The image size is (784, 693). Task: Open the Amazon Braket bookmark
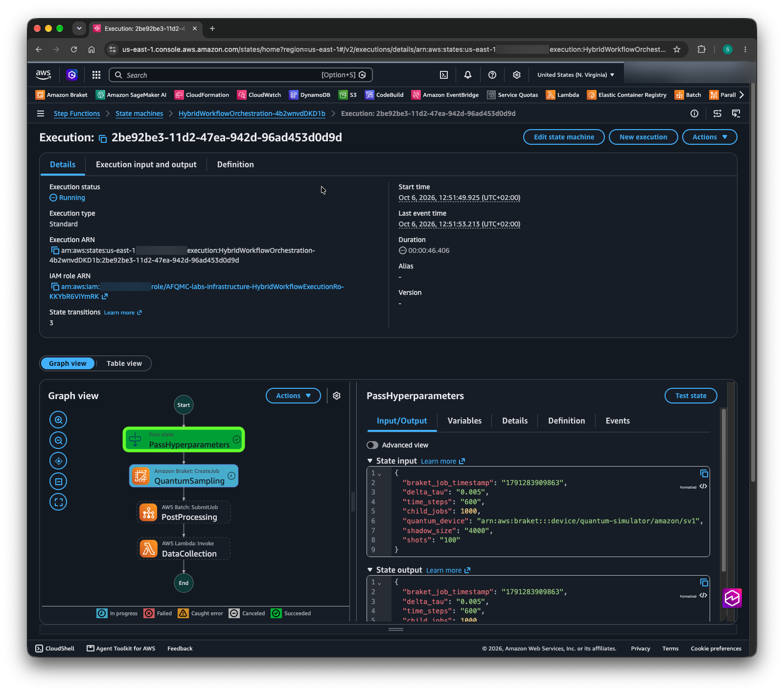62,95
